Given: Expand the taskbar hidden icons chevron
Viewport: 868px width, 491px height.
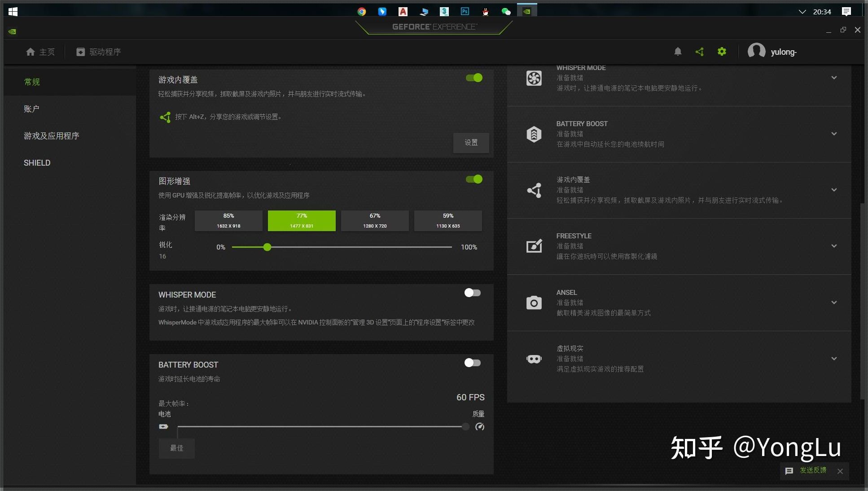Looking at the screenshot, I should pos(802,12).
